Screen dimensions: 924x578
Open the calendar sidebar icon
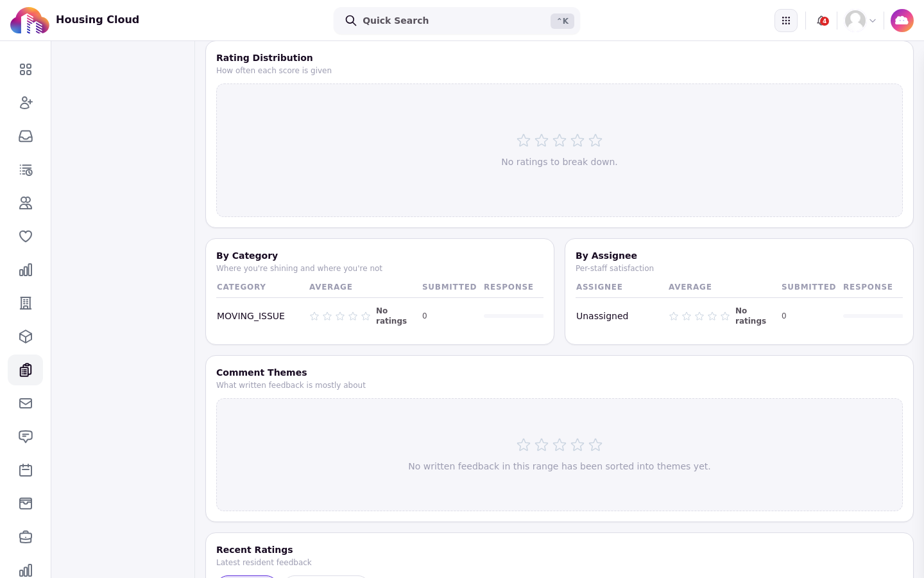(x=26, y=470)
